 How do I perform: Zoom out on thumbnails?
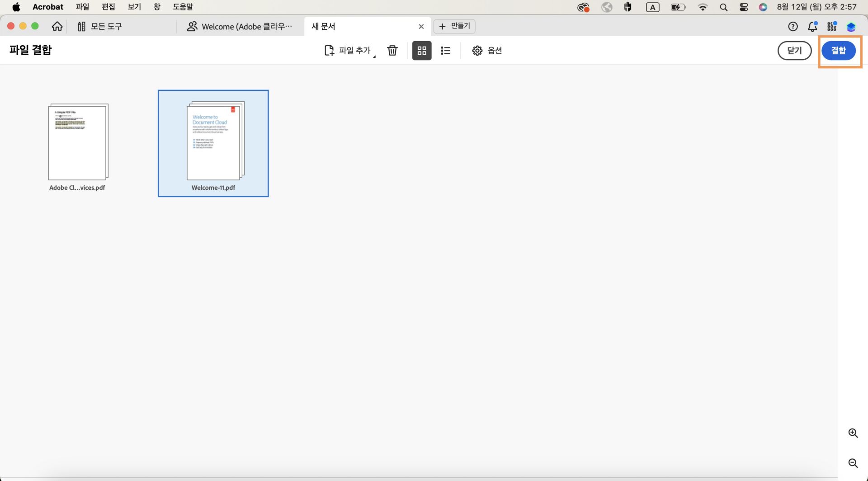pyautogui.click(x=853, y=463)
